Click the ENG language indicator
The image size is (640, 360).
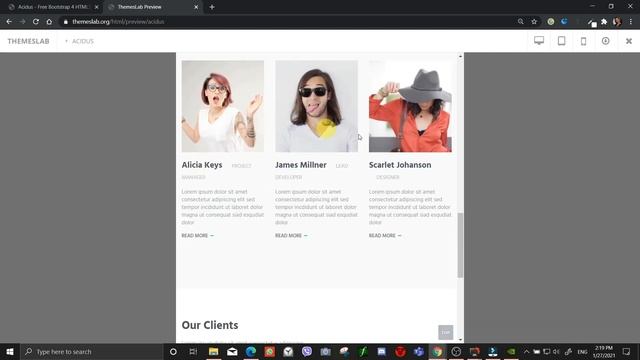(x=582, y=351)
